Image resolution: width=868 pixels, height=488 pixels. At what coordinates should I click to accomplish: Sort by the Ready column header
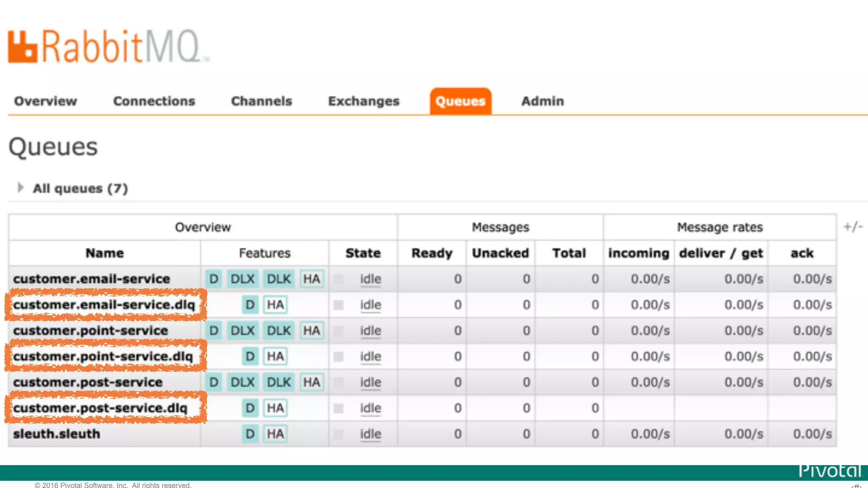click(432, 253)
